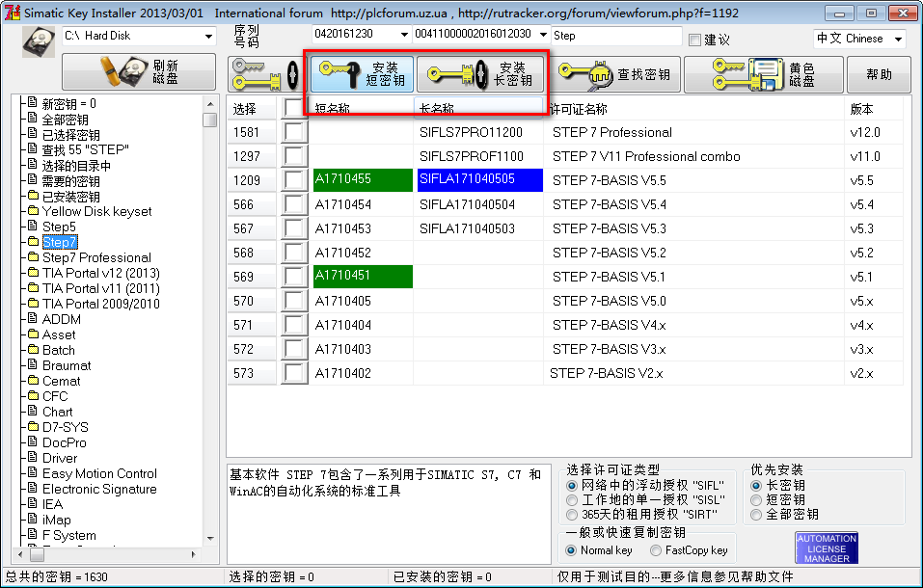
Task: Select FastCopy key radio button
Action: click(x=655, y=550)
